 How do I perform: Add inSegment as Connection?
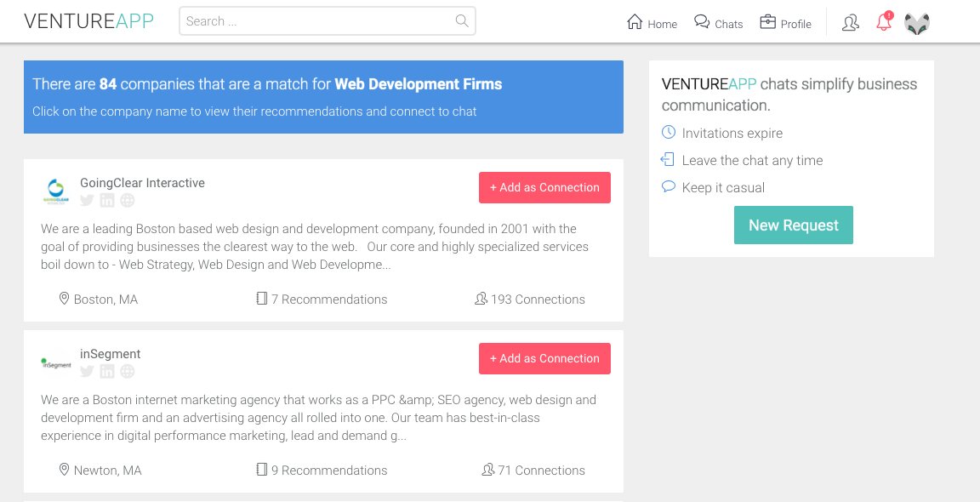point(544,359)
